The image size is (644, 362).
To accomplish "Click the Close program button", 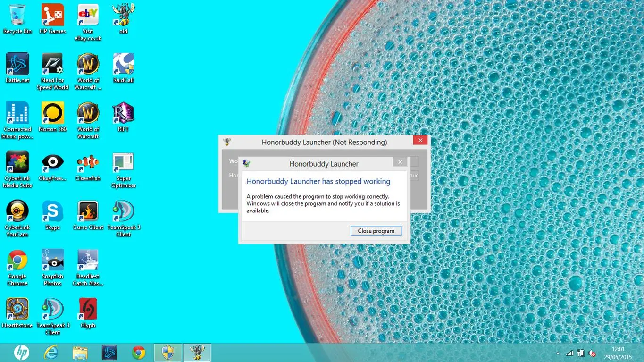I will coord(376,231).
